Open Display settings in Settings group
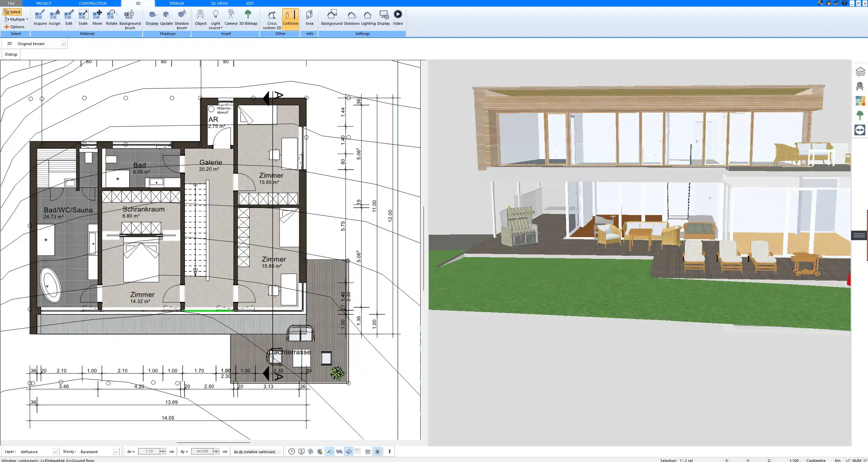This screenshot has width=868, height=462. point(384,18)
